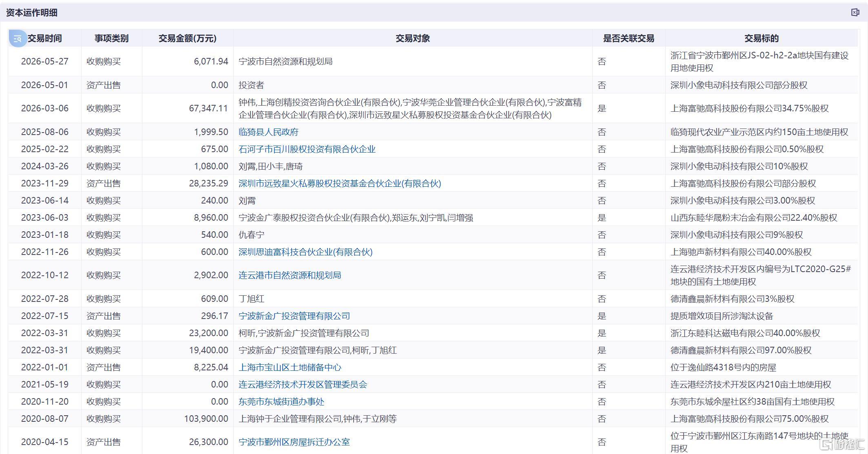Select the amount cell 540.00
868x454 pixels.
[x=215, y=235]
